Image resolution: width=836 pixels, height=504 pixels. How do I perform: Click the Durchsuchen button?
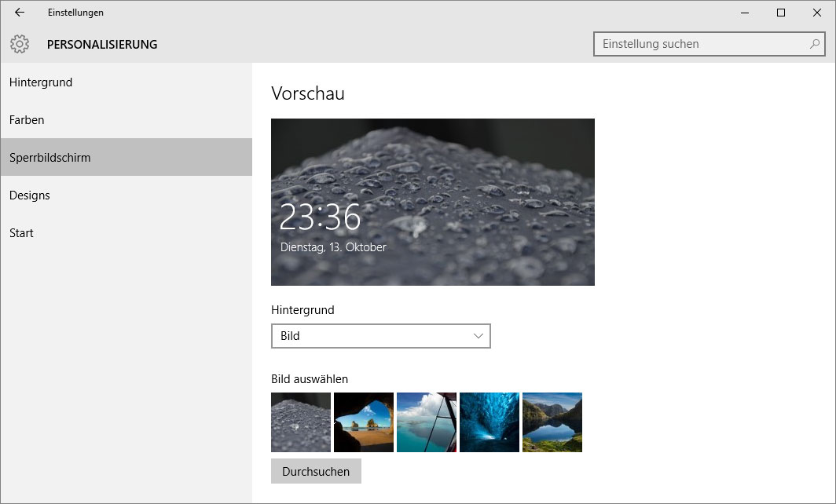316,472
